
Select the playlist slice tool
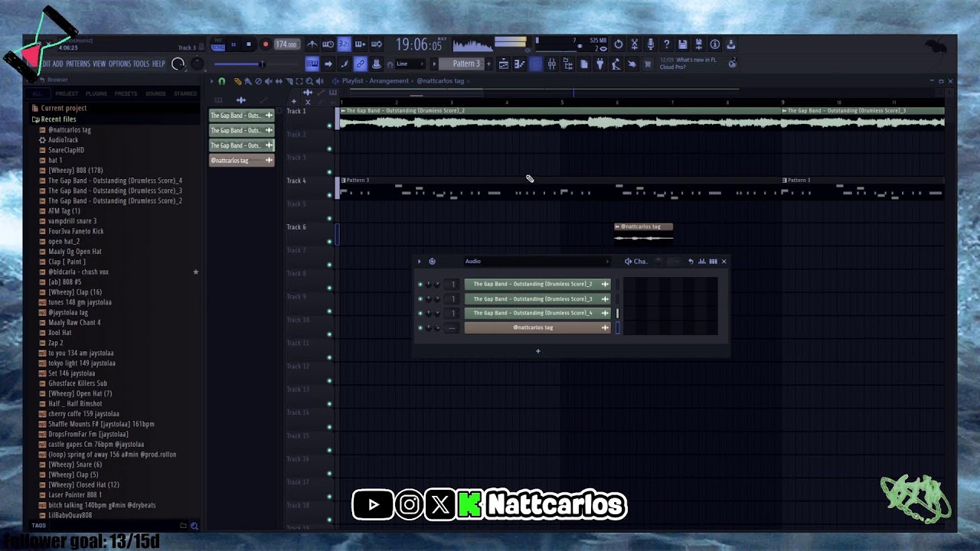tap(289, 81)
